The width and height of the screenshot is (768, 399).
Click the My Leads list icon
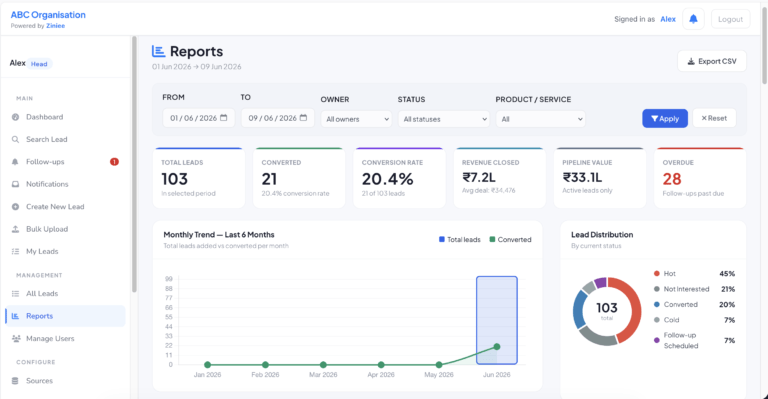click(15, 252)
